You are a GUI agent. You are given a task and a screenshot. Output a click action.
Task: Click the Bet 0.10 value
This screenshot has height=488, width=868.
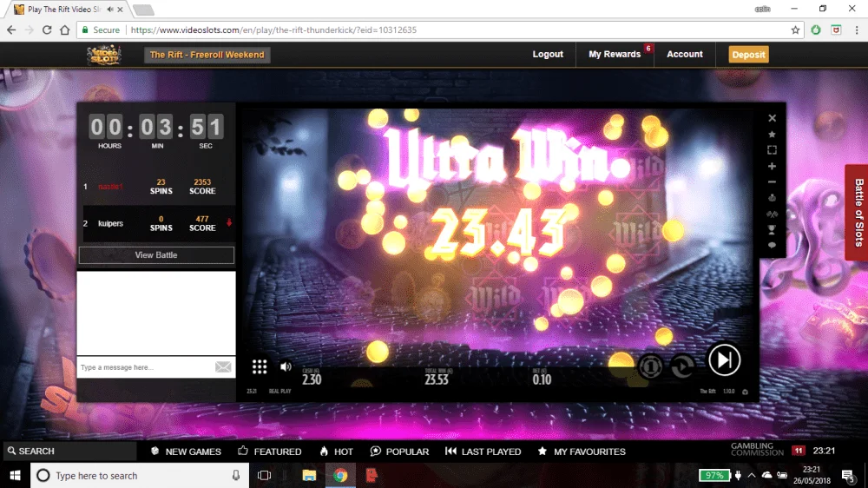tap(542, 379)
